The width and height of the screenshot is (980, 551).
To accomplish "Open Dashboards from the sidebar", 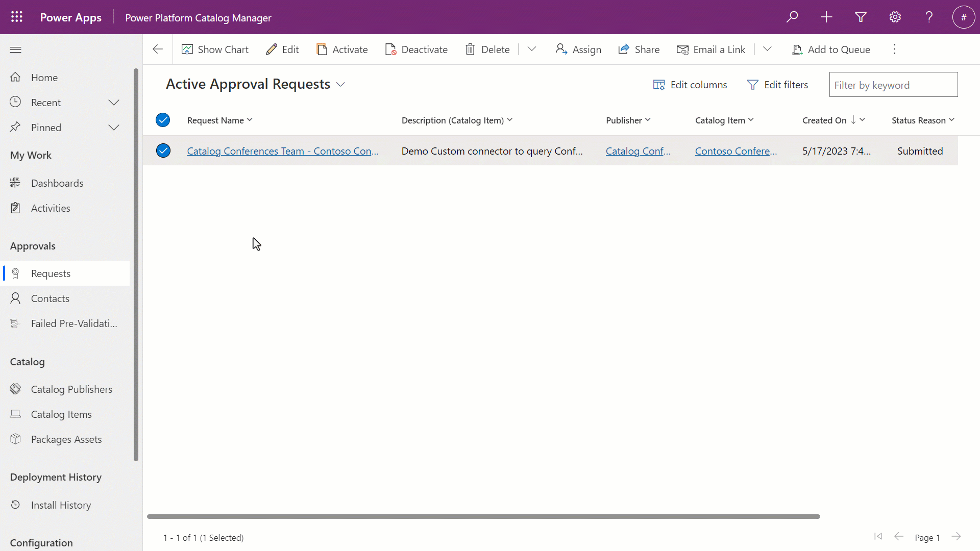I will [57, 183].
